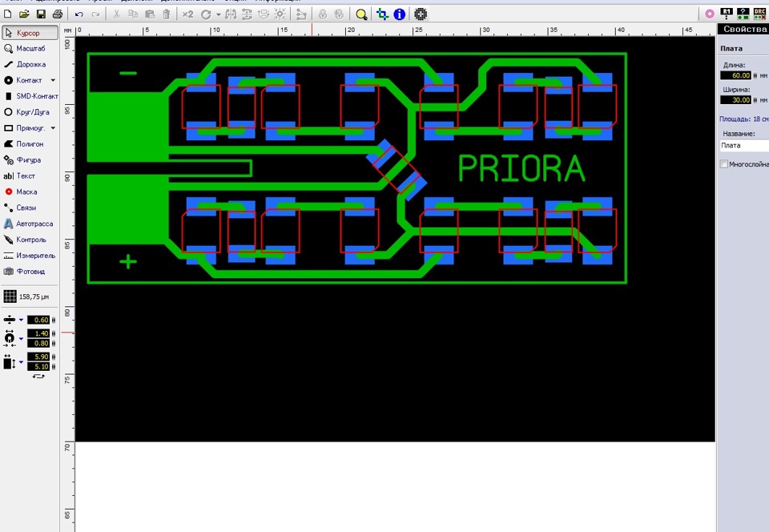
Task: Select the Автотрасса autoroute tool
Action: point(30,224)
